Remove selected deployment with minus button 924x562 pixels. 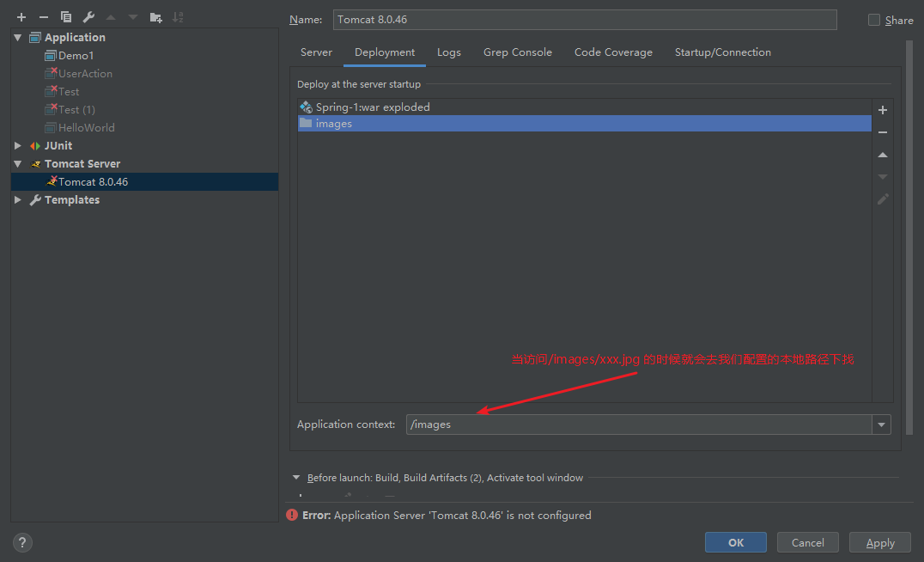pos(883,132)
